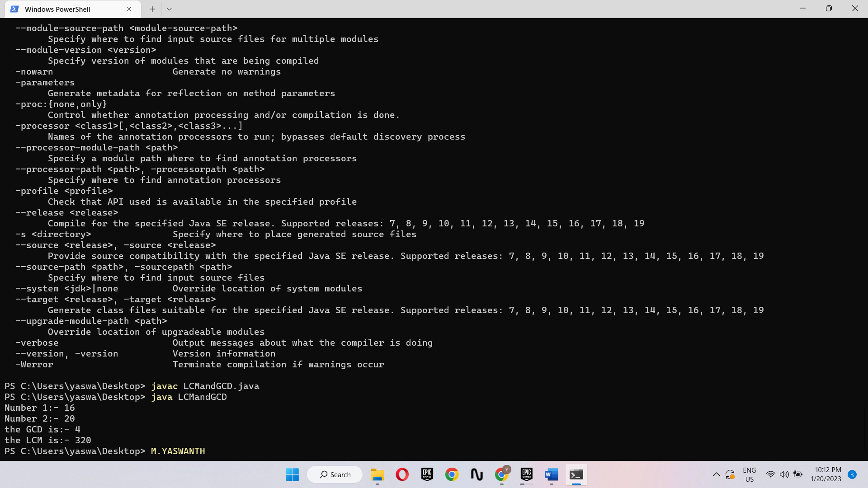Click the 'javac LCMandGCD.java' command line
The image size is (868, 488).
[x=132, y=386]
